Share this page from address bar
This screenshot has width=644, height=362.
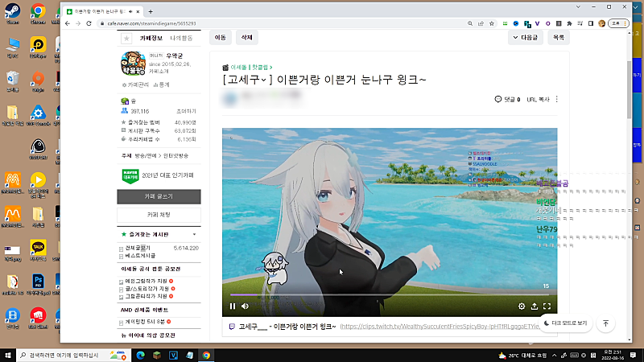481,23
